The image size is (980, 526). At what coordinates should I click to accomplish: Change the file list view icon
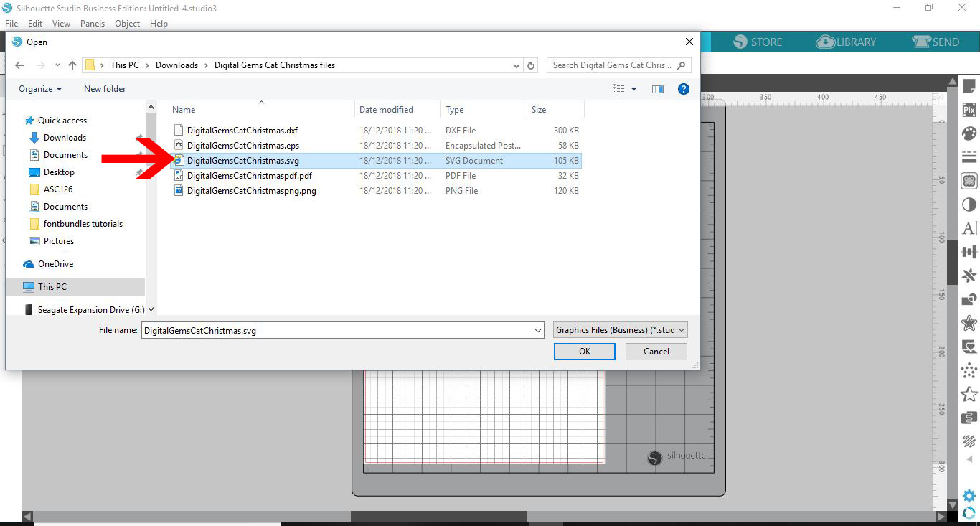pyautogui.click(x=618, y=89)
